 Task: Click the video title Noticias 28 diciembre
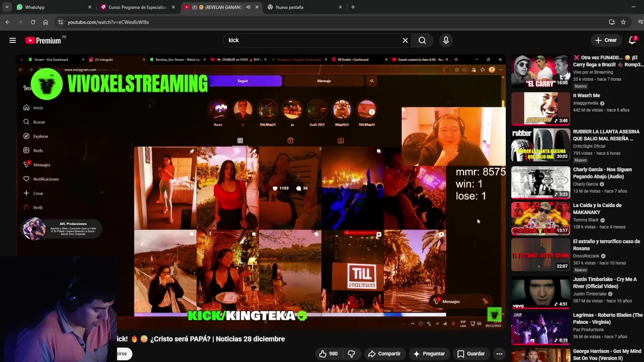coord(201,339)
